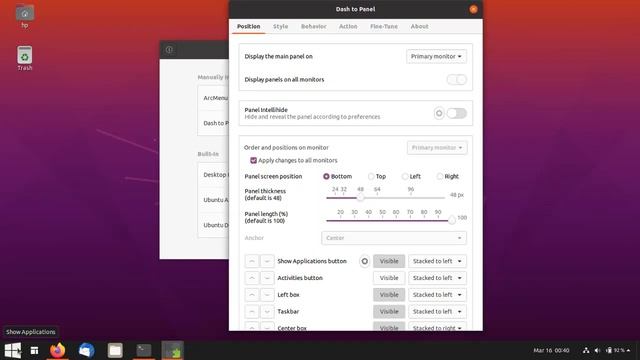Switch to the Position tab
Viewport: 640px width, 360px height.
coord(249,26)
